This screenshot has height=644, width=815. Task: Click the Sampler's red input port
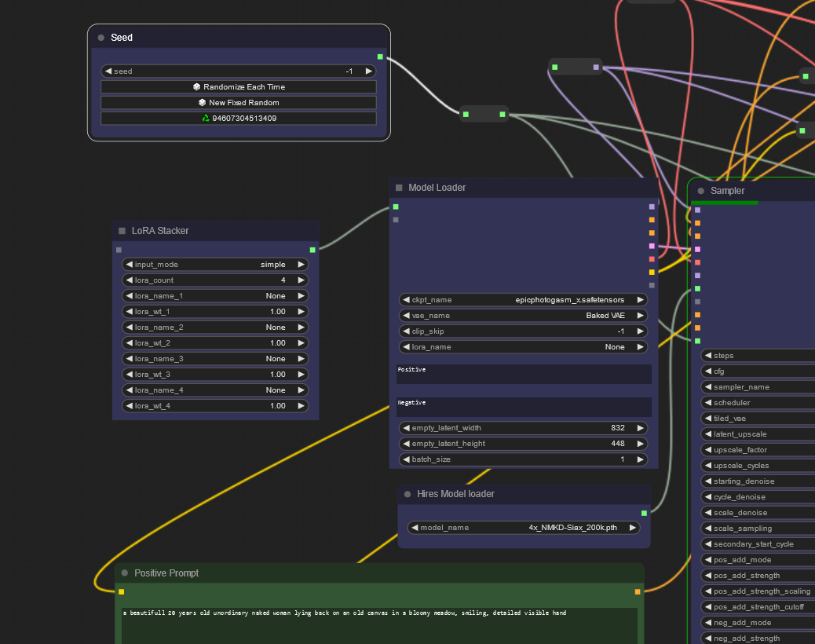(x=697, y=262)
